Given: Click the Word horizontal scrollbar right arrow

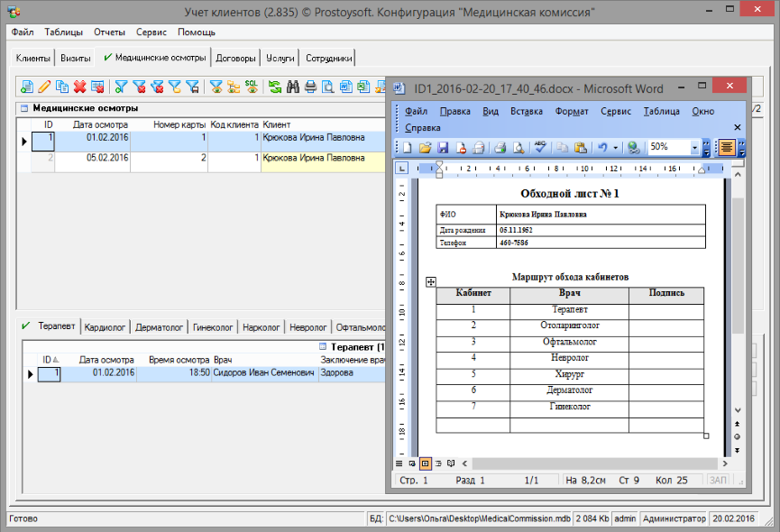Looking at the screenshot, I should coord(724,463).
